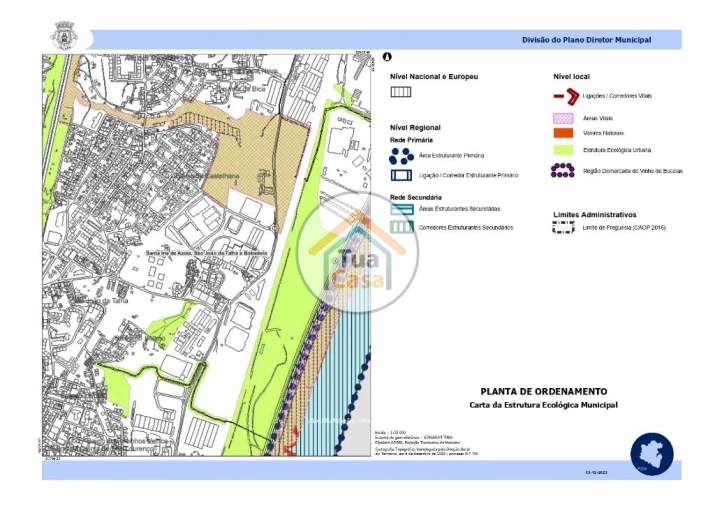Select the orange Valores Naturais swatch
Screen dimensions: 715x506
[x=564, y=132]
